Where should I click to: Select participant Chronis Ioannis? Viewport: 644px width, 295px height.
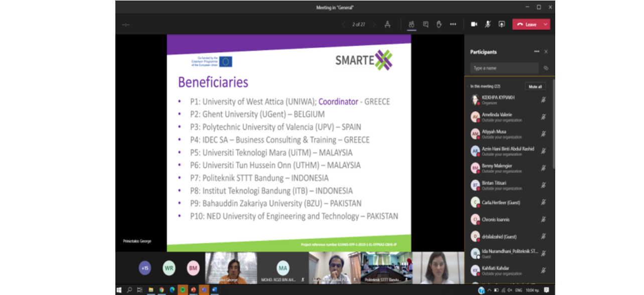[509, 219]
